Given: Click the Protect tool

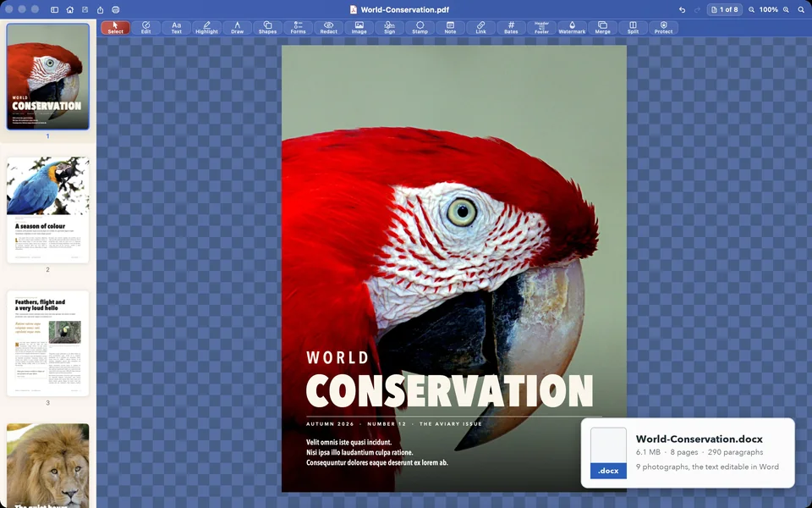Looking at the screenshot, I should pyautogui.click(x=663, y=27).
